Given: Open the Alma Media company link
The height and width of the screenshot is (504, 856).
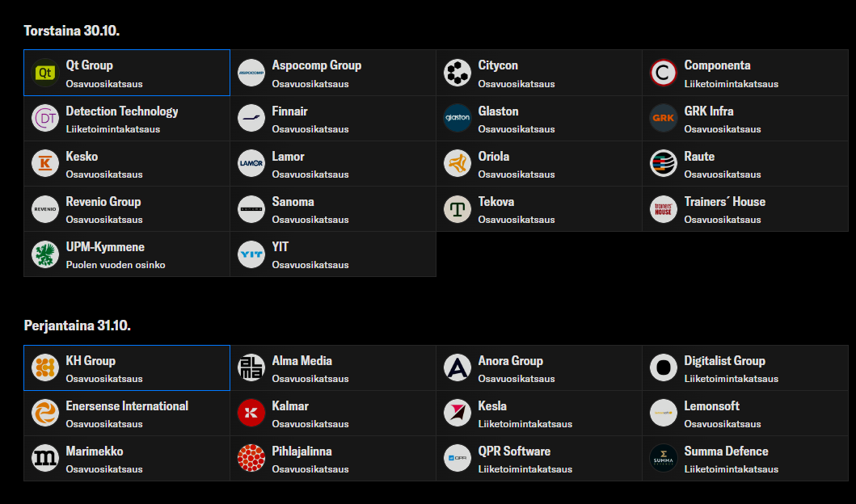Looking at the screenshot, I should 333,367.
